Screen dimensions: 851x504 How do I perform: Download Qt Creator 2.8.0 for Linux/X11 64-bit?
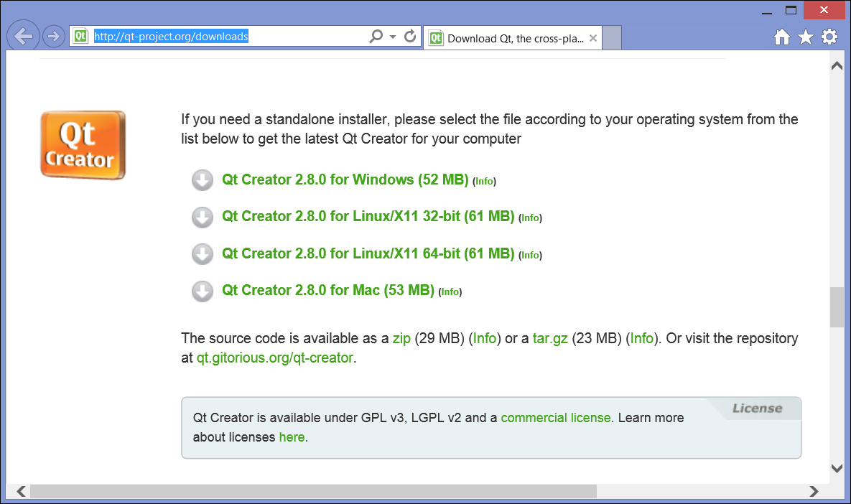[368, 253]
